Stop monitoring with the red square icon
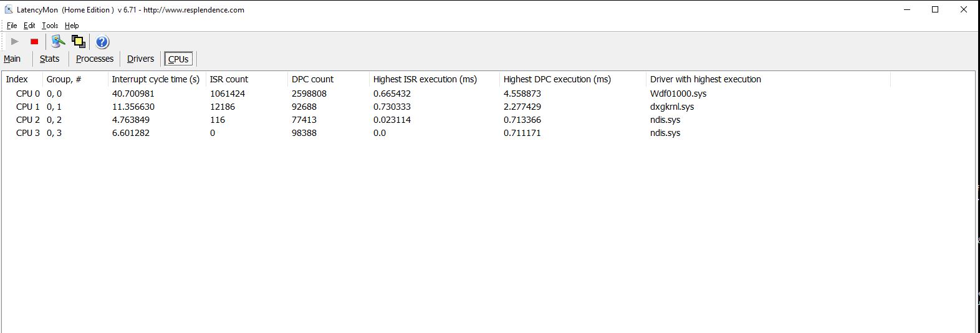The height and width of the screenshot is (333, 980). coord(34,42)
